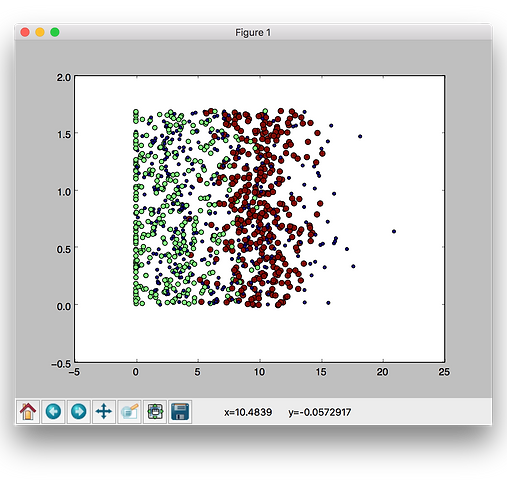Click the isolated blue point near x=21
The image size is (507, 485).
click(394, 231)
